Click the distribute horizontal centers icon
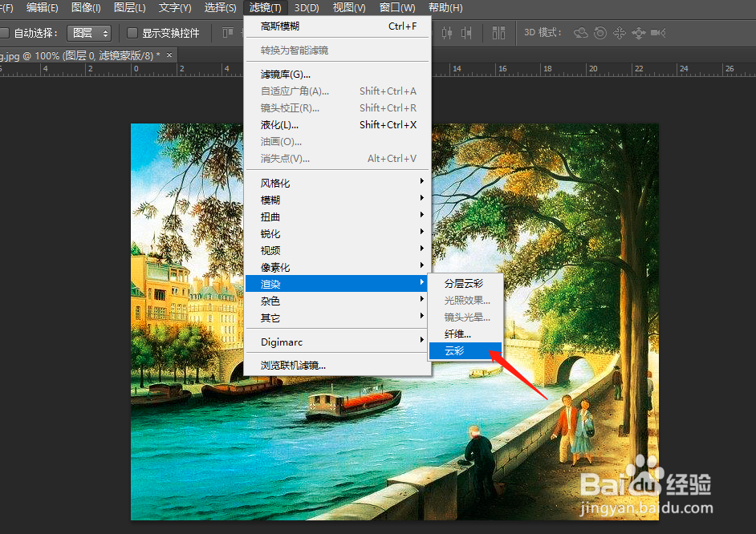 (447, 33)
